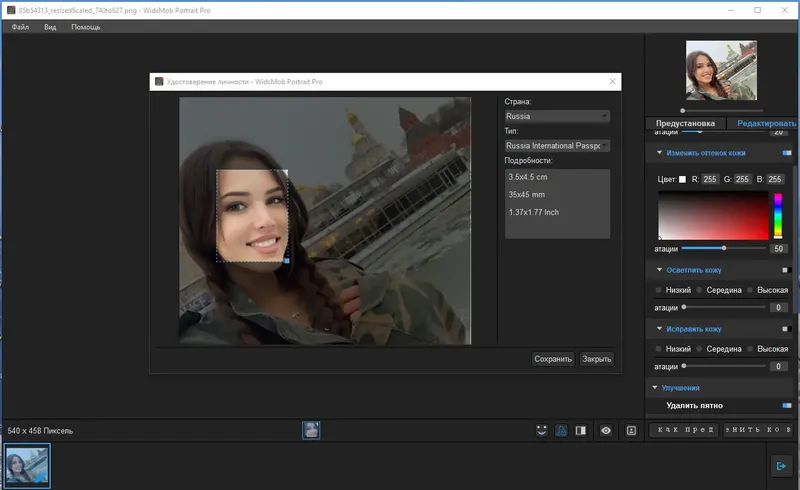Toggle the split before/after compare icon
The height and width of the screenshot is (490, 800).
[580, 430]
